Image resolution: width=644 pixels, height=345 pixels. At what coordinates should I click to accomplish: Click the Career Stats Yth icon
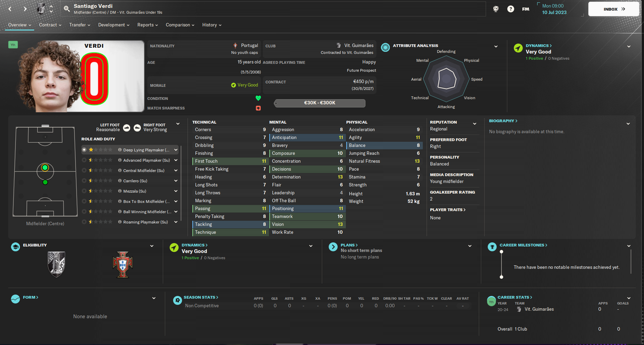point(492,301)
